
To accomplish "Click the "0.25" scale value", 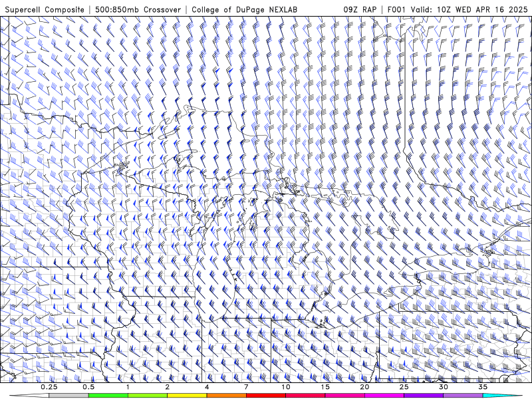I will (x=49, y=387).
